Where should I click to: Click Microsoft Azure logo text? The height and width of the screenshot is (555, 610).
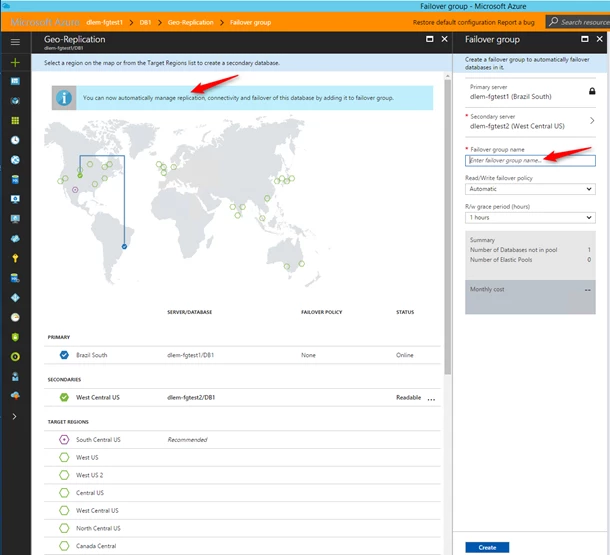pos(45,22)
